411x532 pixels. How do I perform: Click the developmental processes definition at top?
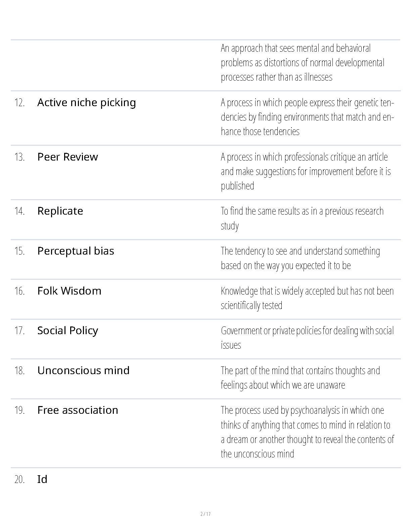point(302,63)
